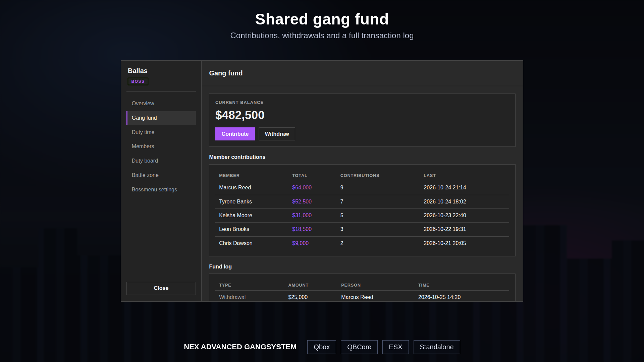
Task: Select the Standalone framework tag
Action: [437, 347]
